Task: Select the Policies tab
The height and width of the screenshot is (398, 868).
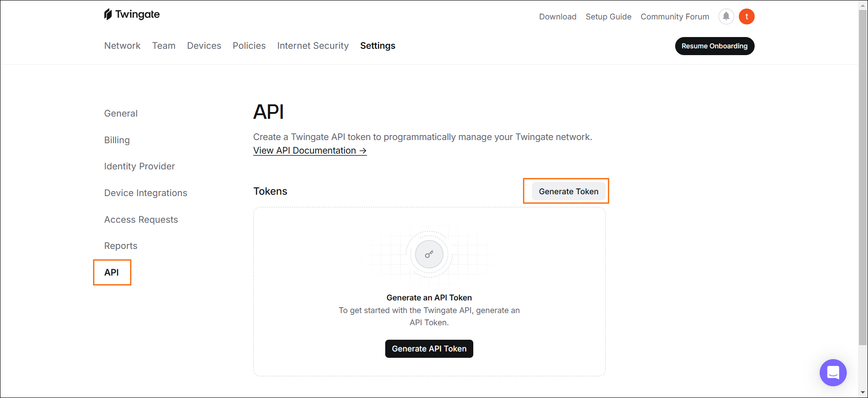Action: pyautogui.click(x=249, y=46)
